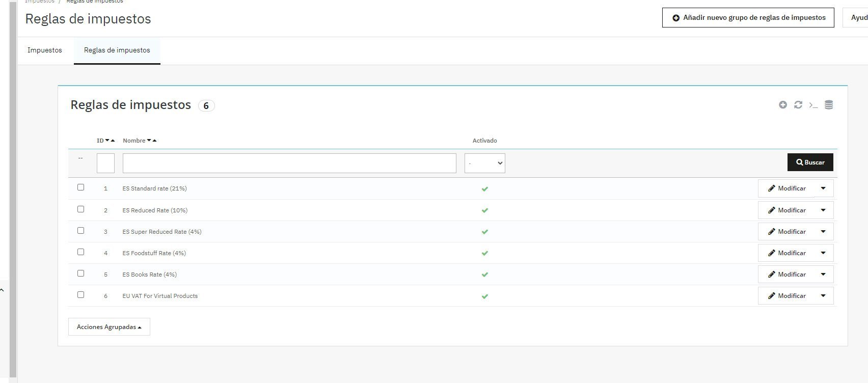This screenshot has height=383, width=868.
Task: Click Modificar for ES Standard rate (21%)
Action: point(786,188)
